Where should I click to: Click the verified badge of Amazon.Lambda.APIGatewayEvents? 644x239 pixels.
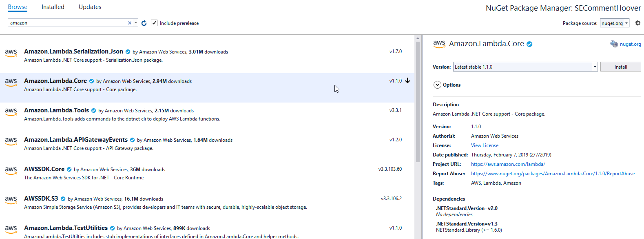pos(132,140)
